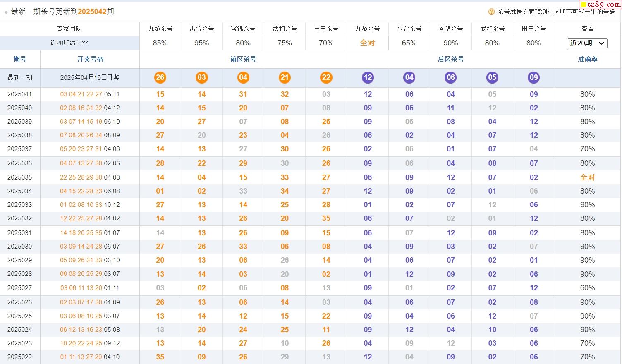Click draw numbers 03 04 21 22 27 05 11

[90, 94]
